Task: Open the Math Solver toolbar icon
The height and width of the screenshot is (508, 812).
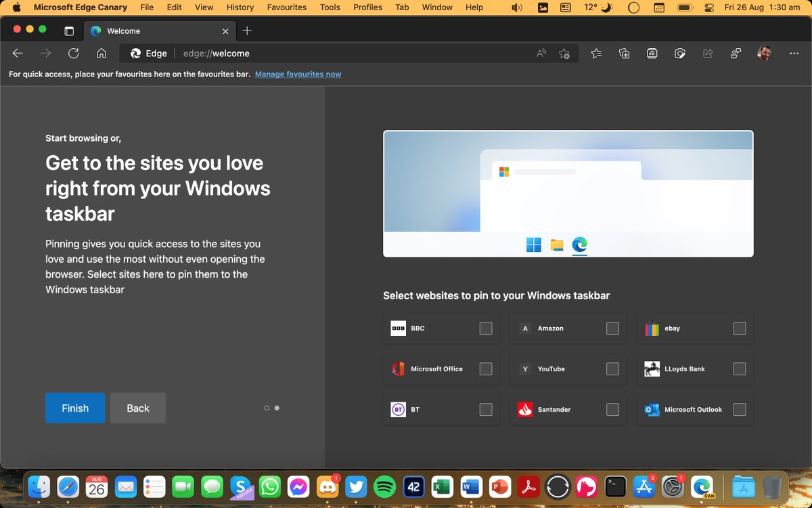Action: point(652,54)
